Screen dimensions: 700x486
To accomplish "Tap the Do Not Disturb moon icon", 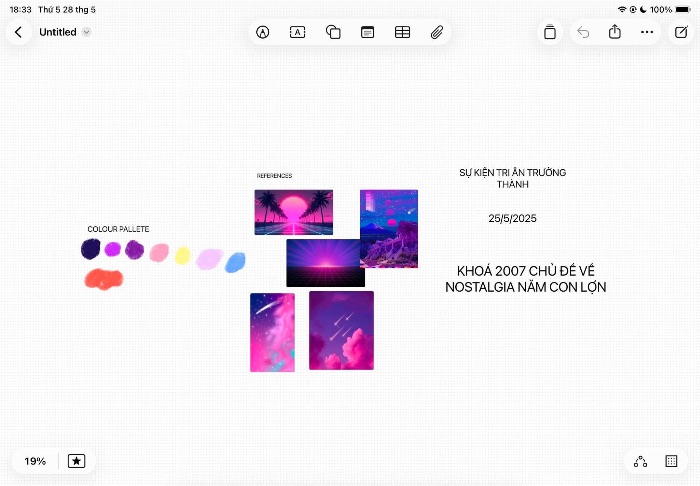I will click(x=643, y=9).
